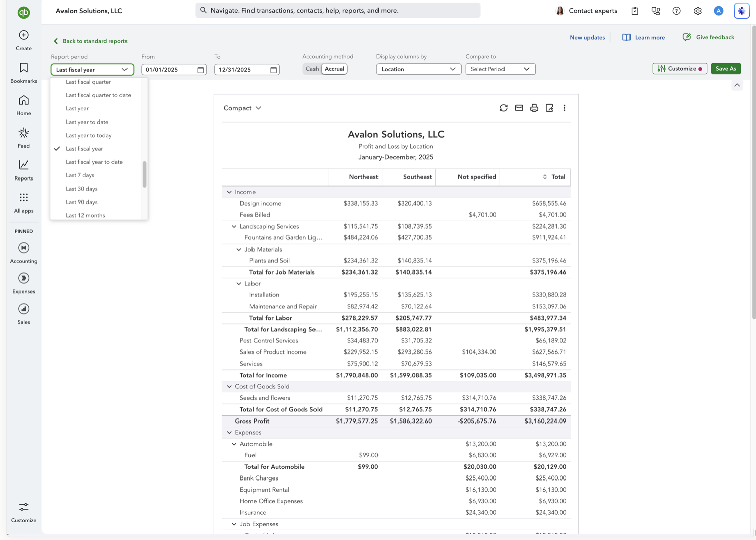Click the dropdown list scrollbar thumb
Image resolution: width=756 pixels, height=540 pixels.
click(x=145, y=174)
